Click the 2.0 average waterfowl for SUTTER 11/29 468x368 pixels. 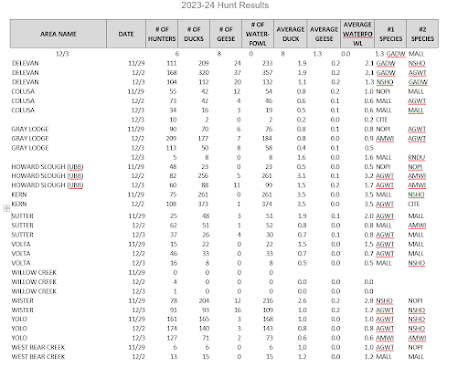[x=369, y=216]
